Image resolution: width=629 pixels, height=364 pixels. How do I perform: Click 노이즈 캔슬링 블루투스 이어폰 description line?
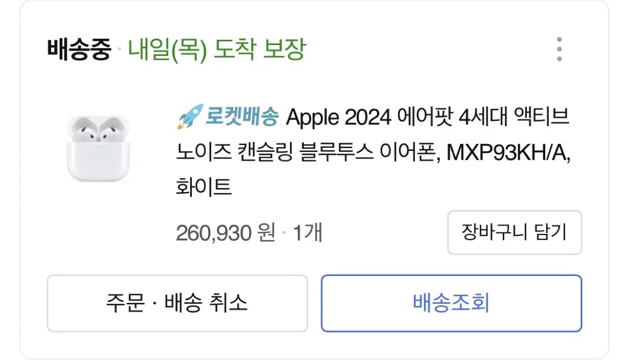point(308,152)
